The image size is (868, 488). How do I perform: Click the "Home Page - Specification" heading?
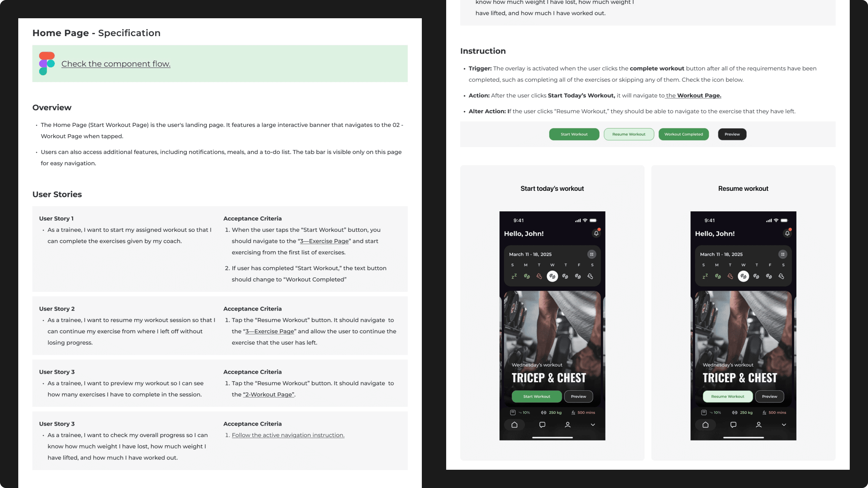click(96, 33)
